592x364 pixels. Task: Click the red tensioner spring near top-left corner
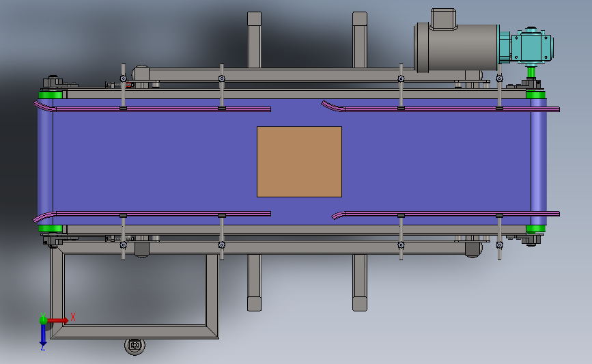tap(129, 85)
